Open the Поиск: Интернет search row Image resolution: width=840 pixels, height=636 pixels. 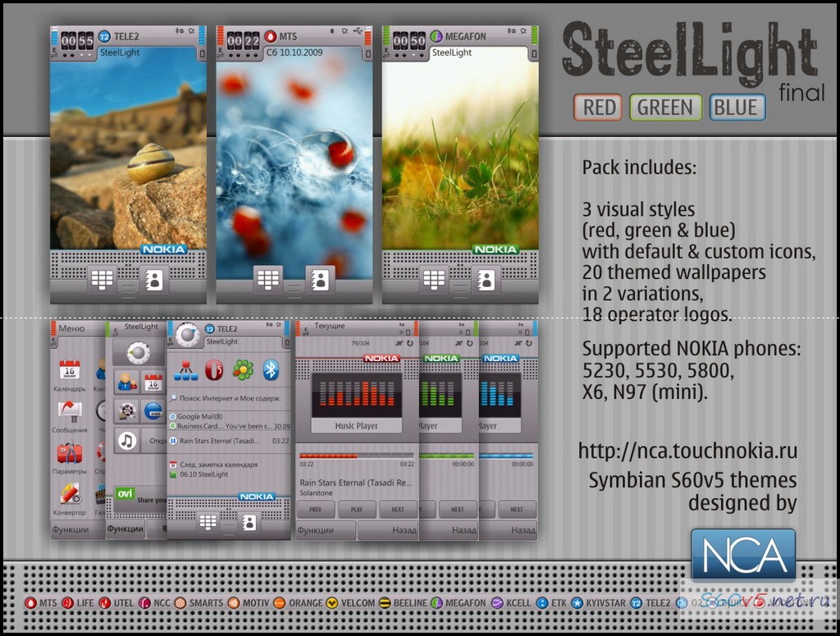(x=230, y=398)
